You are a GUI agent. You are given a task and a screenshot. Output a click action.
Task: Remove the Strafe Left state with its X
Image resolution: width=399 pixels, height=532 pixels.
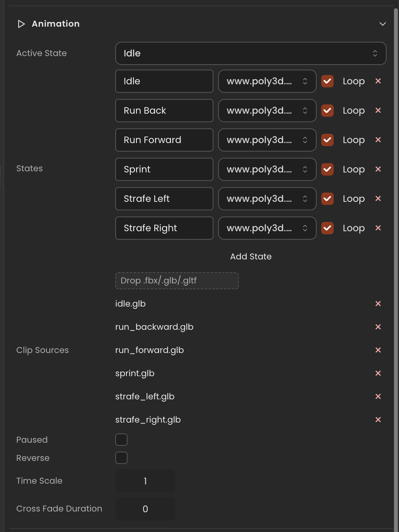pos(378,198)
